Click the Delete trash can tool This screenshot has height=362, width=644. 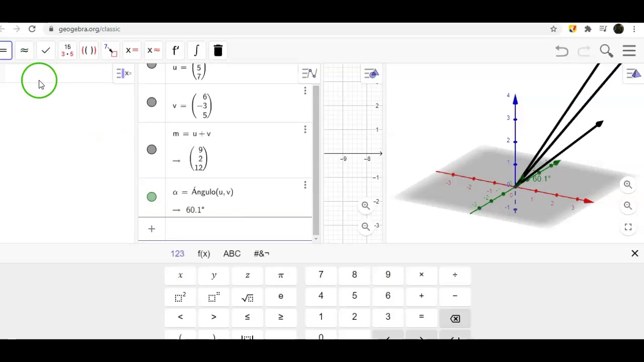click(x=218, y=50)
